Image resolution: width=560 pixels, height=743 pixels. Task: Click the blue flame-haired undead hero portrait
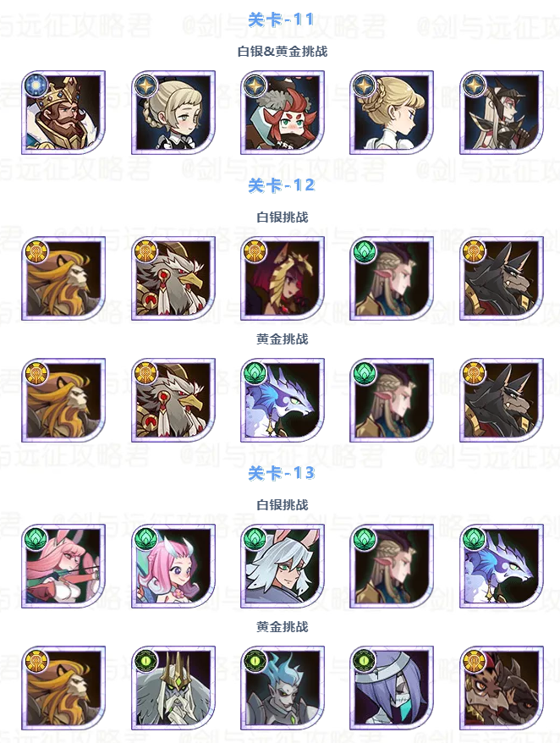[283, 687]
